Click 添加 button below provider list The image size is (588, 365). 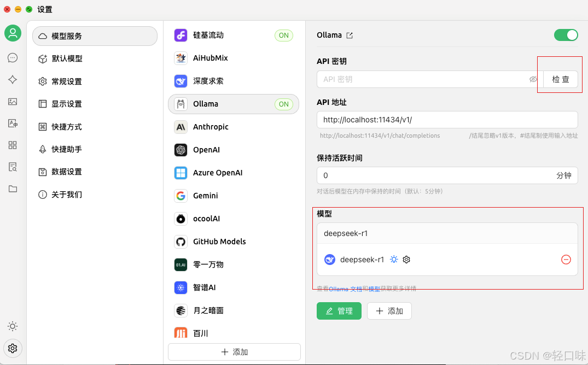click(234, 352)
